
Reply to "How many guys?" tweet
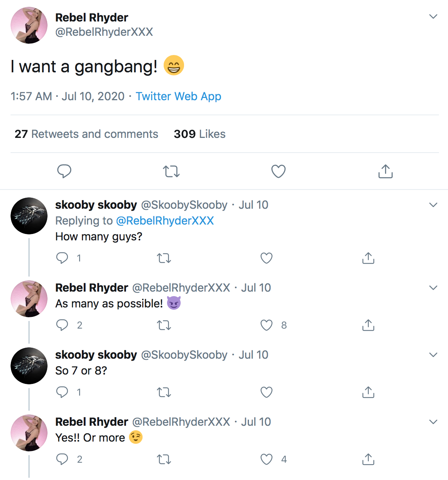tap(62, 258)
